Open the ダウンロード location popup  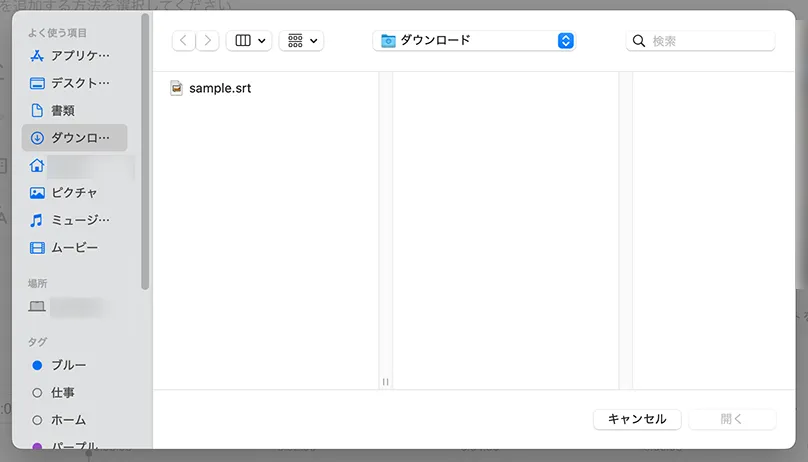474,40
